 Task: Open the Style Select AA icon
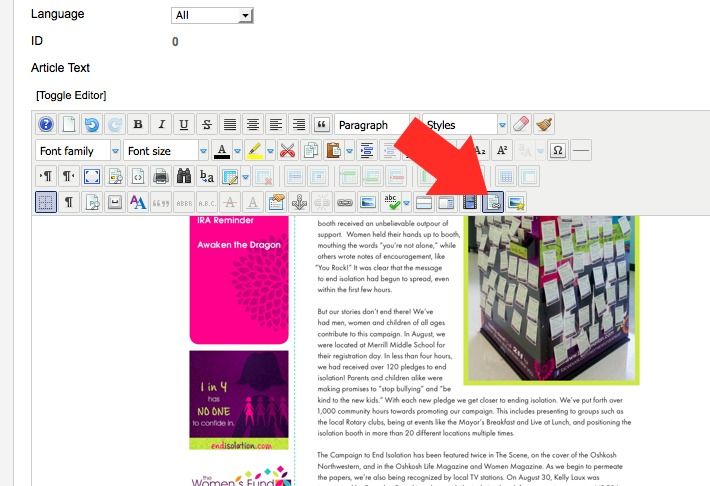[x=138, y=202]
